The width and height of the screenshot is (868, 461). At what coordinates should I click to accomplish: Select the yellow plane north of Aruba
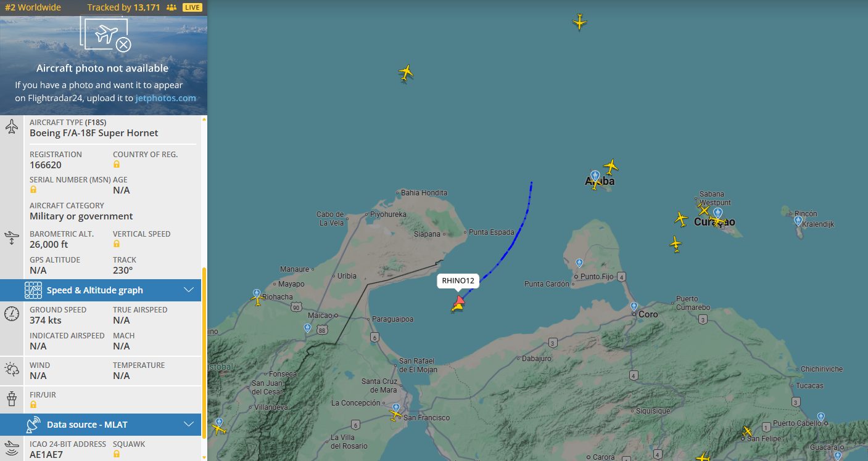pyautogui.click(x=611, y=166)
